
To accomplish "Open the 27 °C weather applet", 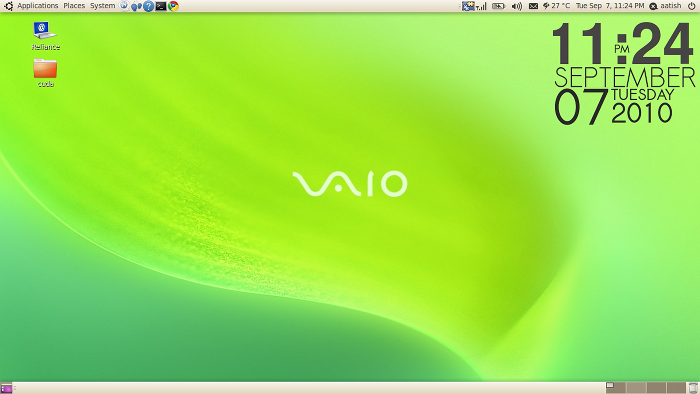I will (x=556, y=6).
